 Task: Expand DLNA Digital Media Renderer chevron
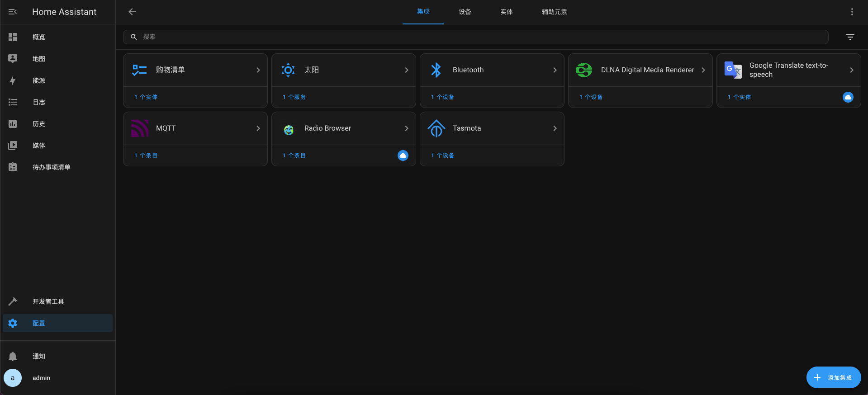(x=703, y=70)
